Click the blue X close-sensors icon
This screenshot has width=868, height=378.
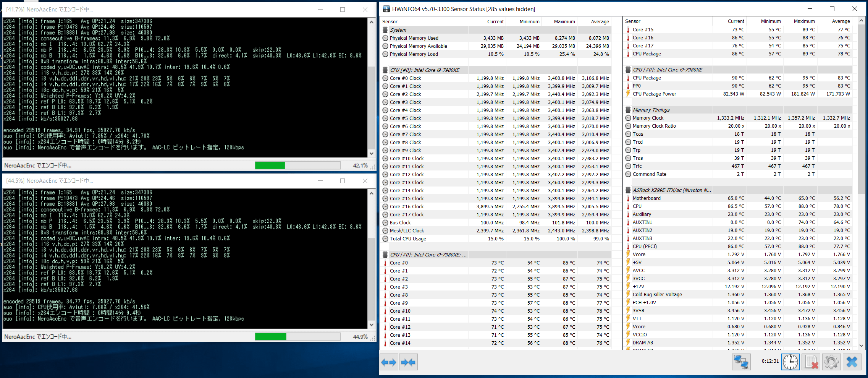pyautogui.click(x=852, y=362)
